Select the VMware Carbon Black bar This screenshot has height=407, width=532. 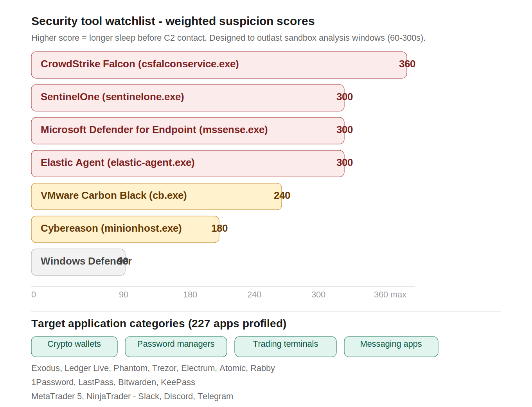[x=156, y=196]
